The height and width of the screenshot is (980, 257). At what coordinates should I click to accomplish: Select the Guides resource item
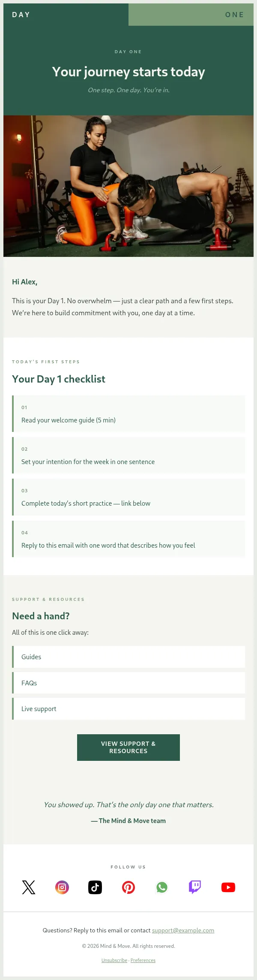[128, 657]
